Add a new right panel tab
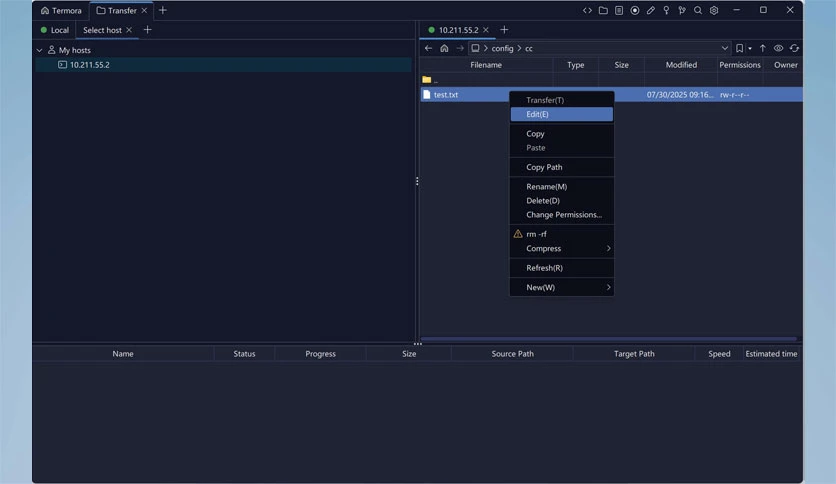Image resolution: width=836 pixels, height=484 pixels. (504, 30)
